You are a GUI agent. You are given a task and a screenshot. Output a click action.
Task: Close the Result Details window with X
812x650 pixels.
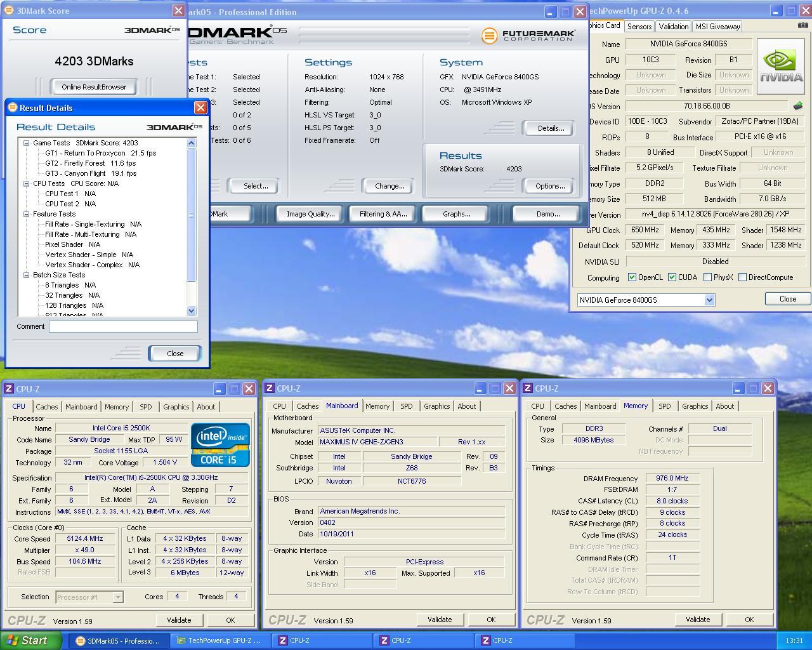pos(200,108)
